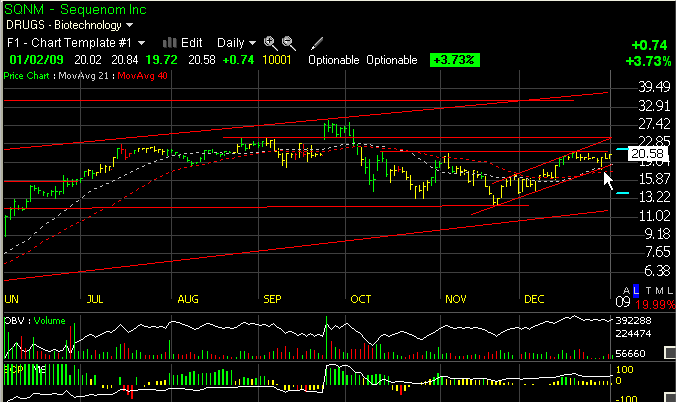
Task: Click the 13.22 price scale label
Action: click(x=654, y=197)
